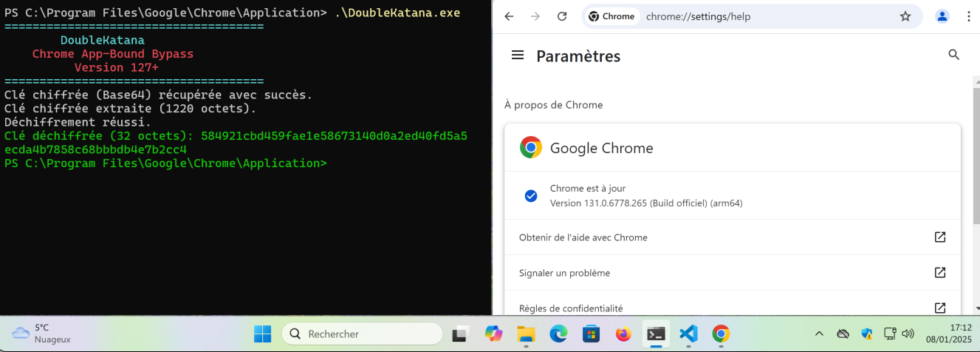Open Chrome's three-dot menu
The image size is (980, 352).
pos(969,16)
